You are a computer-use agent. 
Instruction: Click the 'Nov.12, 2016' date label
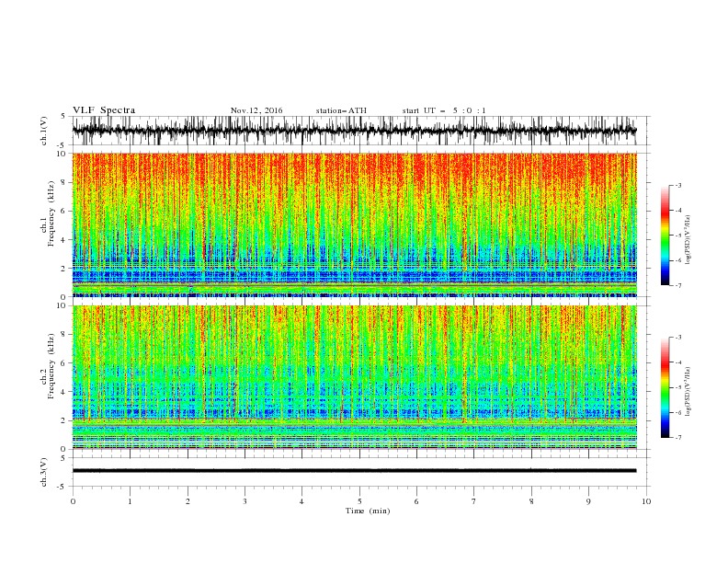point(256,110)
